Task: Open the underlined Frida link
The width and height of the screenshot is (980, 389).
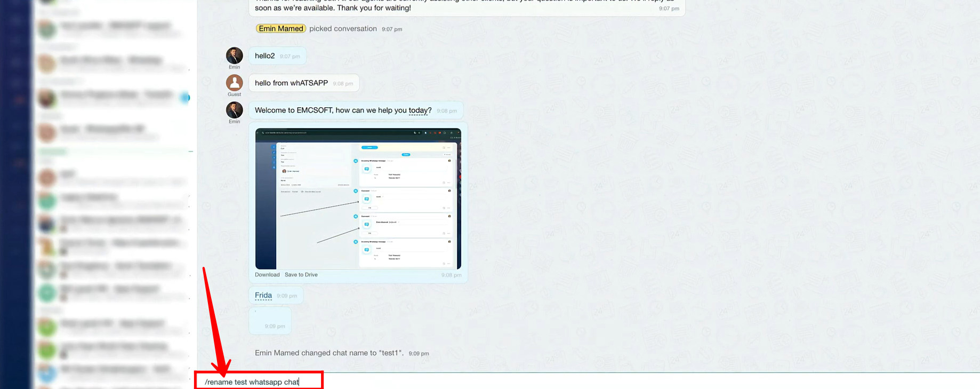Action: click(263, 296)
